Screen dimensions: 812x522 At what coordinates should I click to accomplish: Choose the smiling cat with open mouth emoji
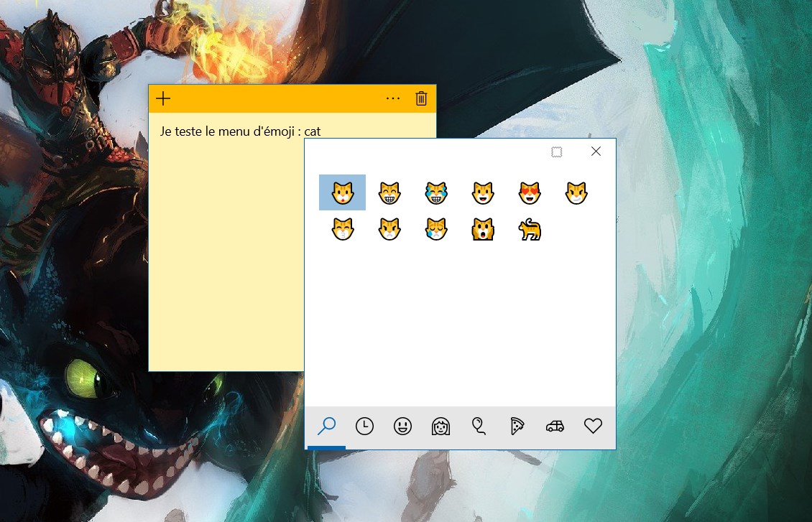pyautogui.click(x=482, y=192)
